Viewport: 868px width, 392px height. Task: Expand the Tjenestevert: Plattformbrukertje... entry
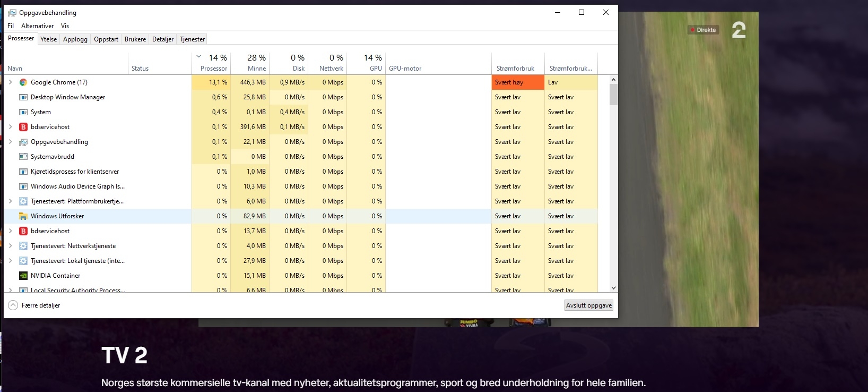point(10,201)
